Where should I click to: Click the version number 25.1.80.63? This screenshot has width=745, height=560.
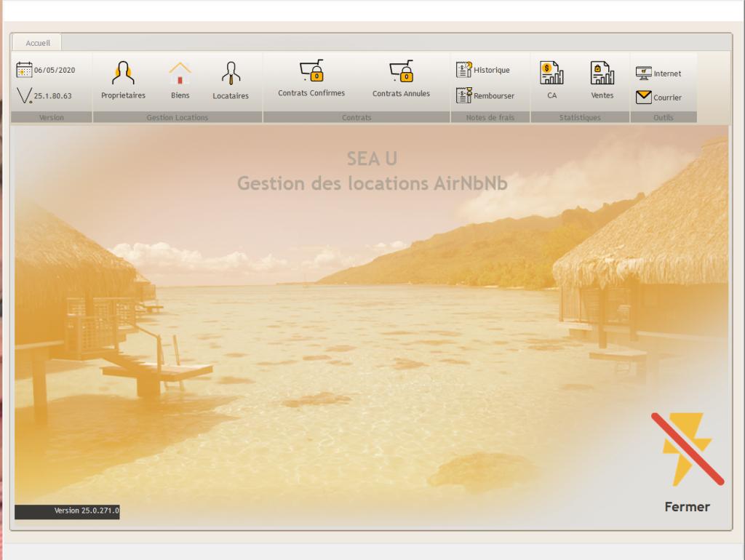[x=45, y=95]
